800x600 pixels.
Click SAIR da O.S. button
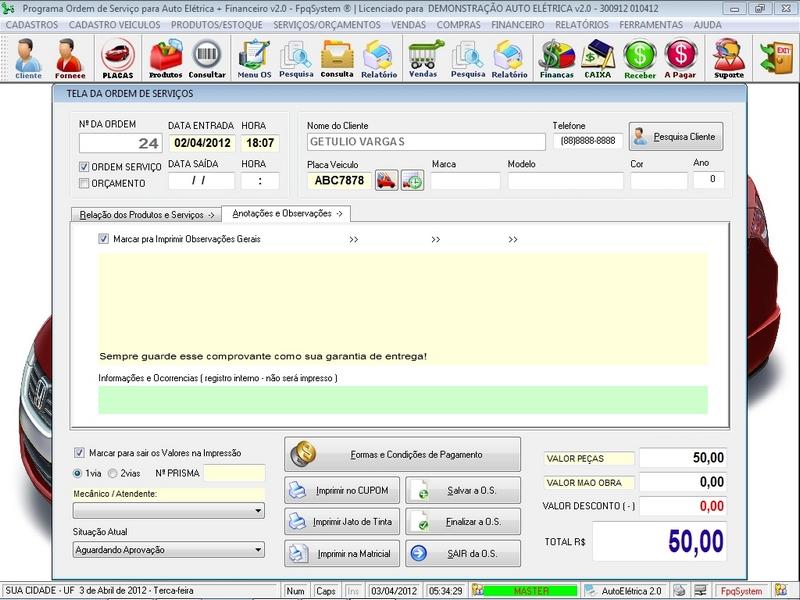463,554
